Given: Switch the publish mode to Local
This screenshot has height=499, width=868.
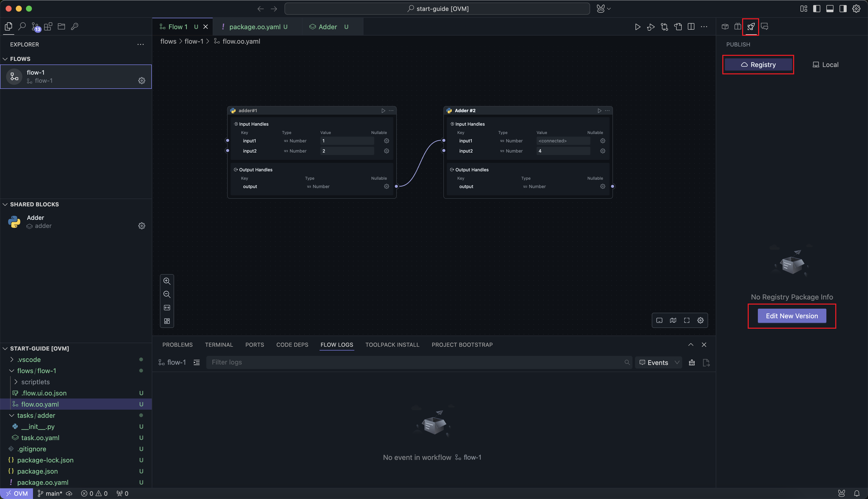Looking at the screenshot, I should pyautogui.click(x=825, y=65).
